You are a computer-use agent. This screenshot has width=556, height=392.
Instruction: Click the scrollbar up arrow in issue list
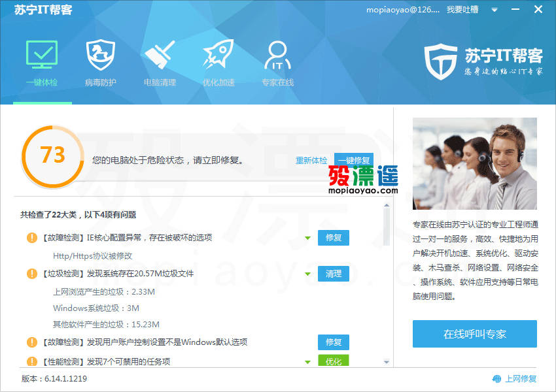[x=387, y=205]
